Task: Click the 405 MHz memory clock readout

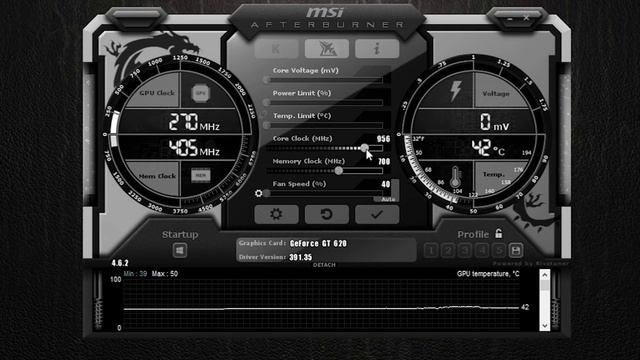Action: click(x=194, y=147)
